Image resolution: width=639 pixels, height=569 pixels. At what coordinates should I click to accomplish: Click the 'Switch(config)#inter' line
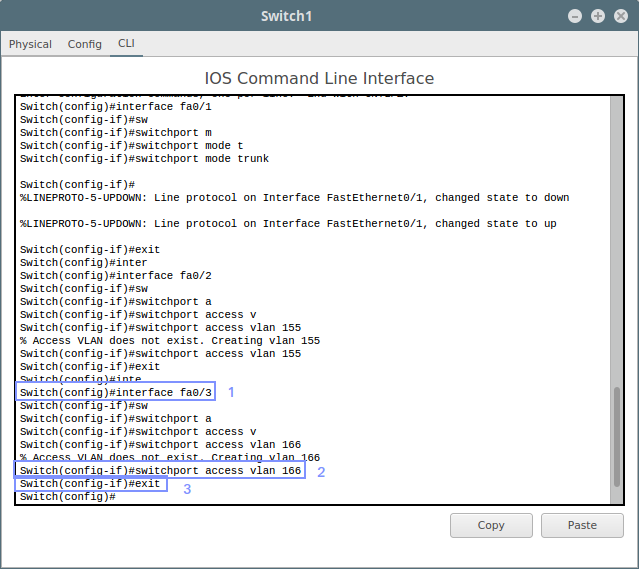coord(84,262)
